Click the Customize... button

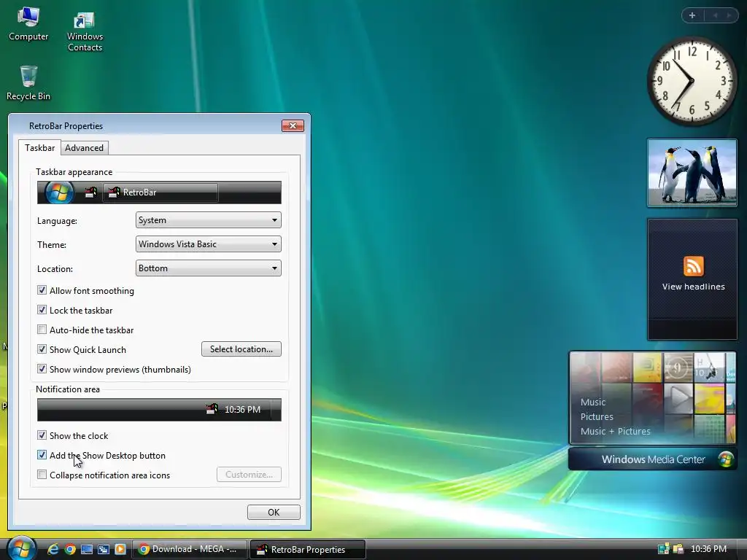[x=249, y=474]
